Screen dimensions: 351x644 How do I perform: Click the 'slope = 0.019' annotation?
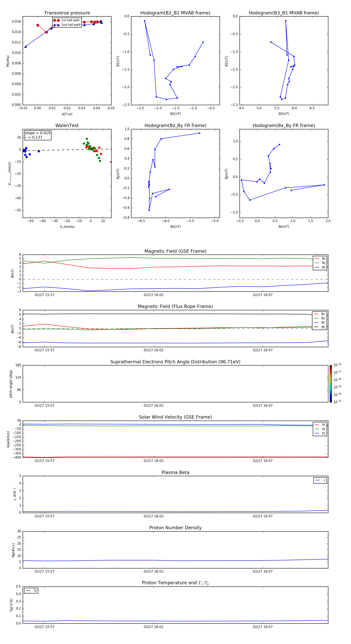coord(37,133)
